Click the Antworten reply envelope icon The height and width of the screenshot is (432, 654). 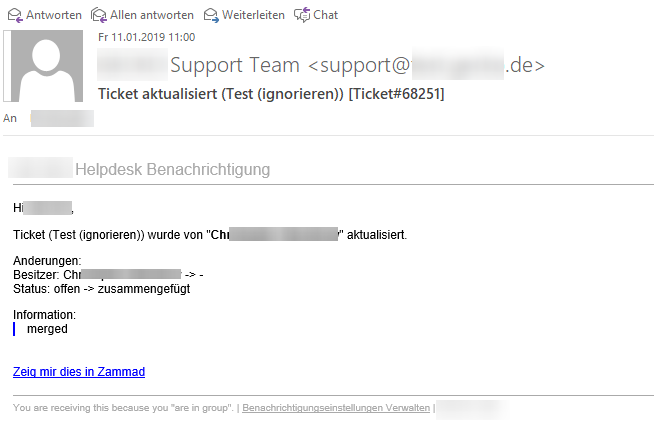pos(15,15)
